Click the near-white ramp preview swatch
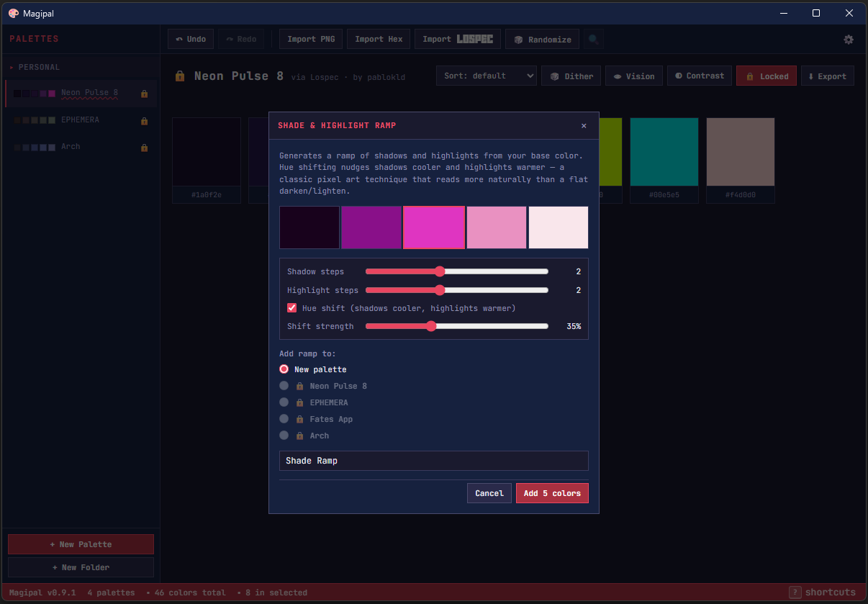The height and width of the screenshot is (604, 868). 559,227
